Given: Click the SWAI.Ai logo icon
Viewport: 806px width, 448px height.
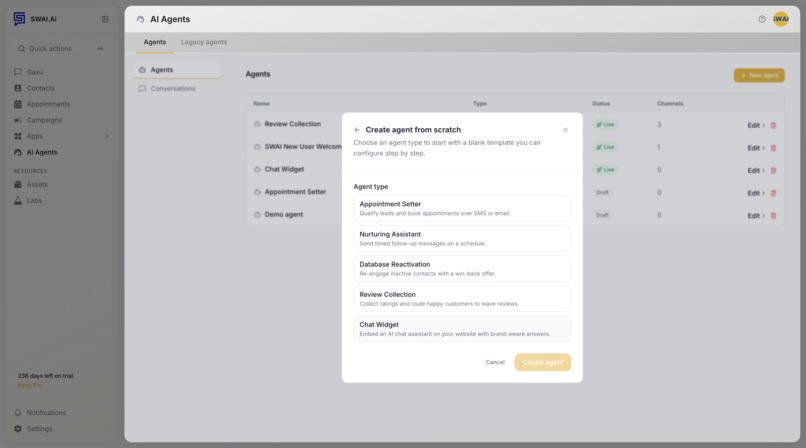Looking at the screenshot, I should [x=20, y=19].
